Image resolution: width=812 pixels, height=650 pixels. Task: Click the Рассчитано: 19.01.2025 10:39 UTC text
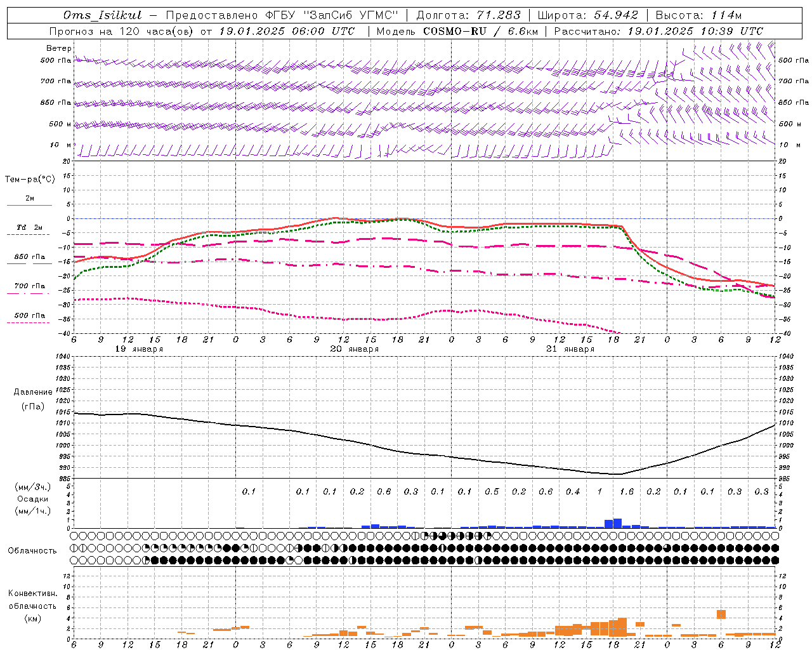point(658,31)
